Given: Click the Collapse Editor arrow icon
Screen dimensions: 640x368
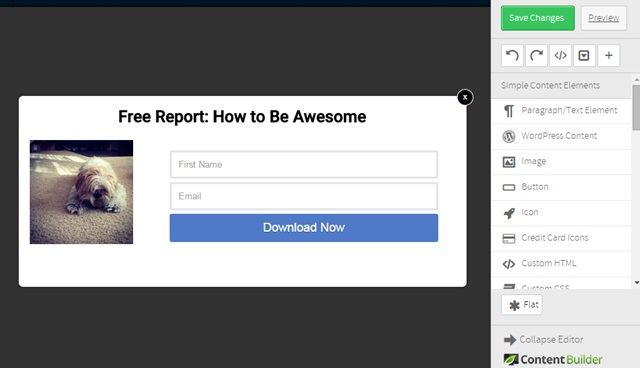Looking at the screenshot, I should click(510, 339).
